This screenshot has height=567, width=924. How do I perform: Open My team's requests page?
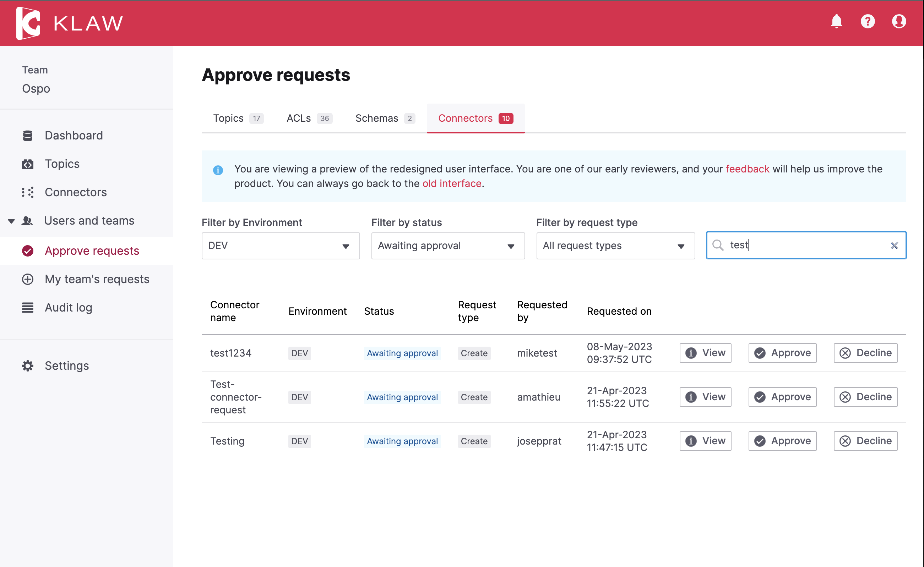(97, 279)
